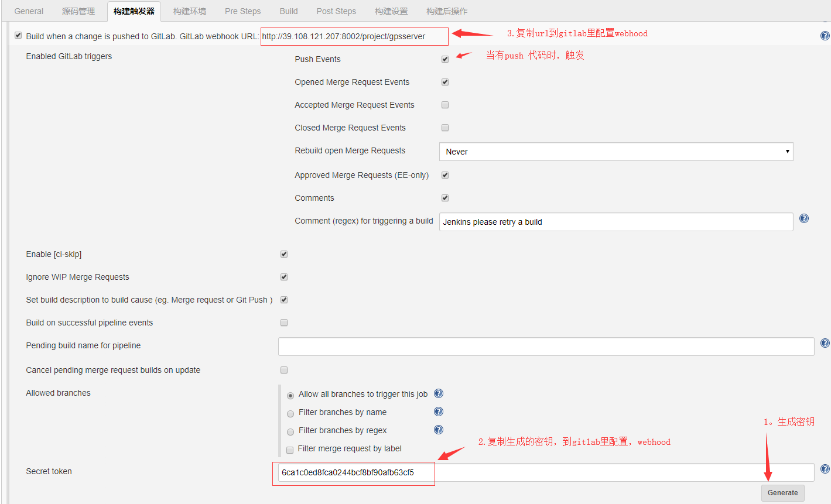Open help for Secret token field
The height and width of the screenshot is (504, 831).
click(x=825, y=469)
